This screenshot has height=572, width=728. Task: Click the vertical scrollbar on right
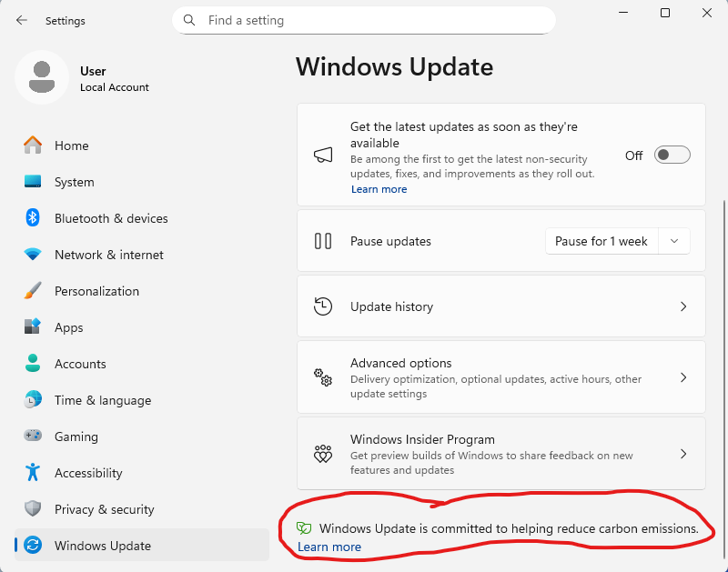[723, 378]
